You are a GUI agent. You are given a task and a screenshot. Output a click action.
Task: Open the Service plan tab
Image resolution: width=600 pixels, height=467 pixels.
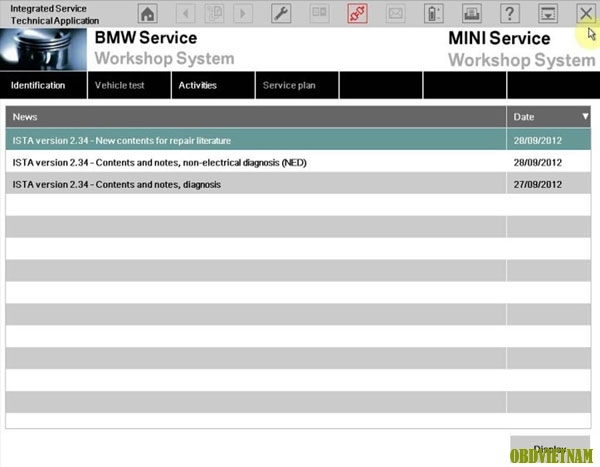[297, 85]
